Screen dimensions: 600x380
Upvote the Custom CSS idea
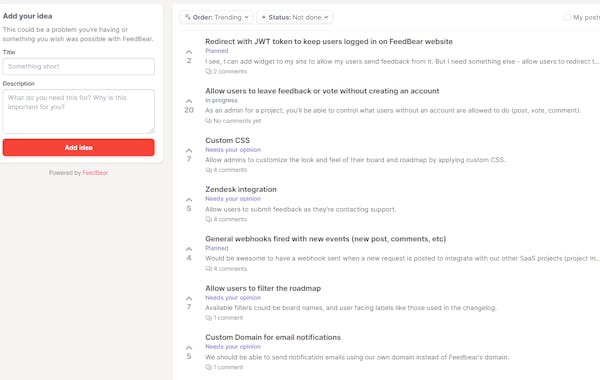(189, 150)
